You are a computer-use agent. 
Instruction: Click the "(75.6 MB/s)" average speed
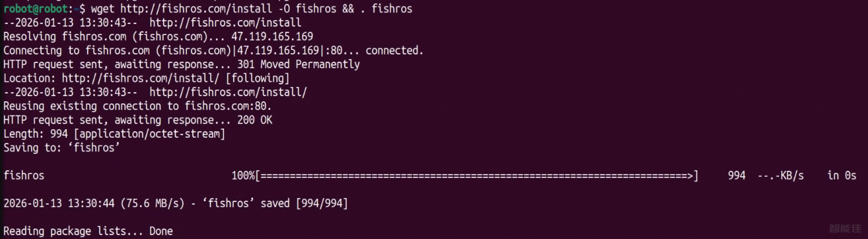tap(152, 203)
